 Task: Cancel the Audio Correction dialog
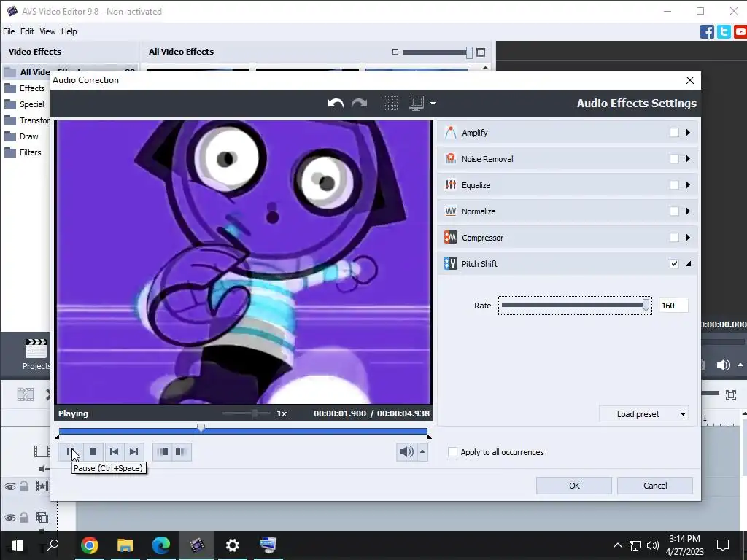(x=655, y=486)
